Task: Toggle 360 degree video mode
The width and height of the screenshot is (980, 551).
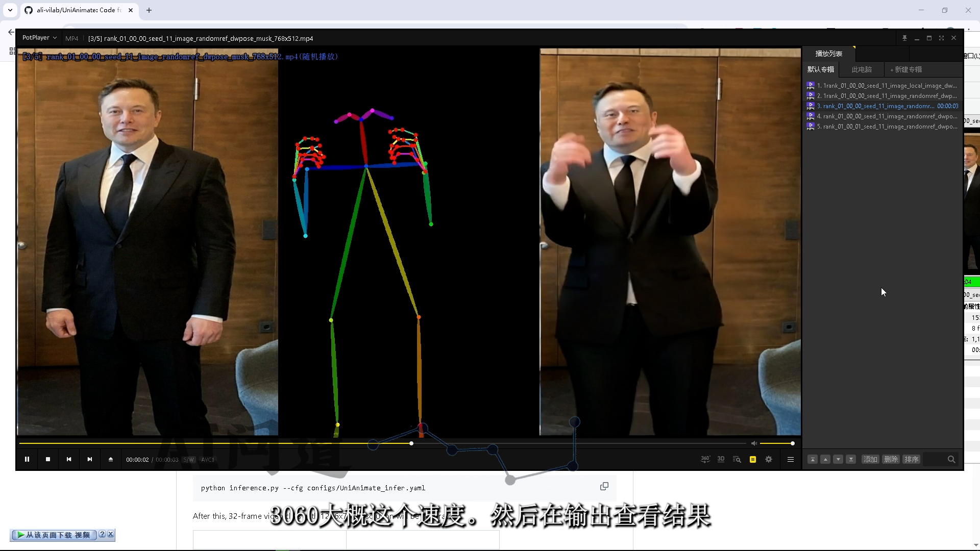Action: point(705,459)
